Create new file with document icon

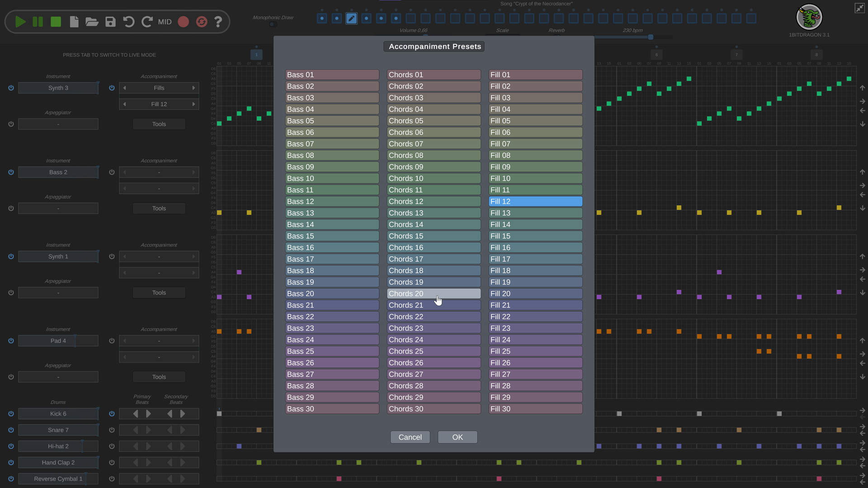[74, 22]
